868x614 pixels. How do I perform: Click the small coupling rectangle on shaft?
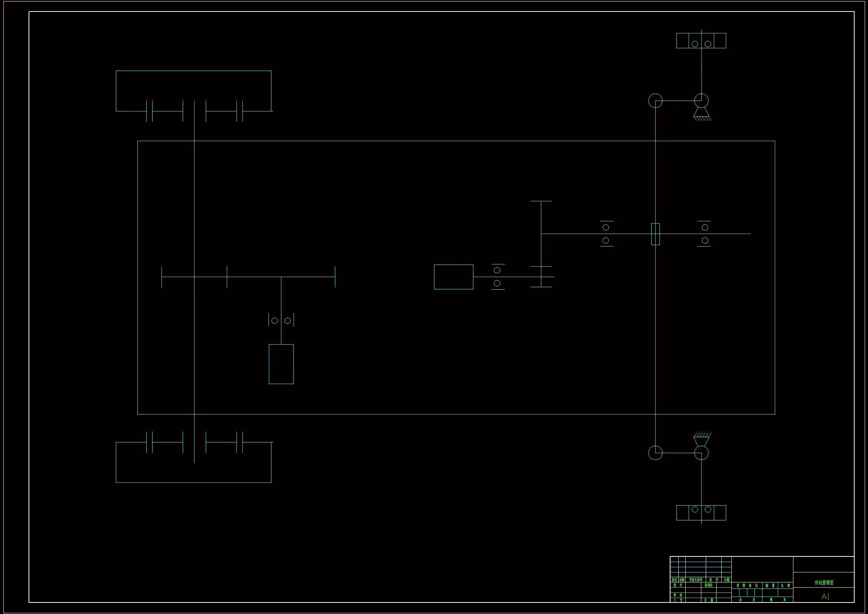[x=655, y=234]
